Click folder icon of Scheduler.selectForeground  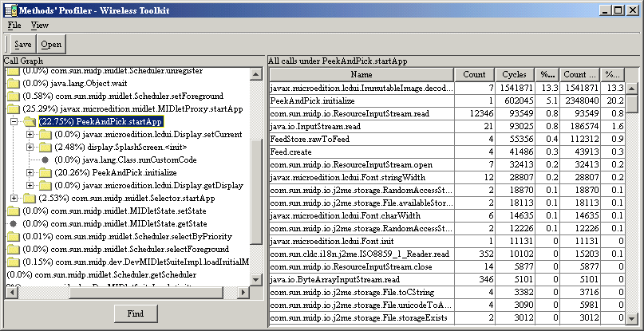click(x=14, y=250)
